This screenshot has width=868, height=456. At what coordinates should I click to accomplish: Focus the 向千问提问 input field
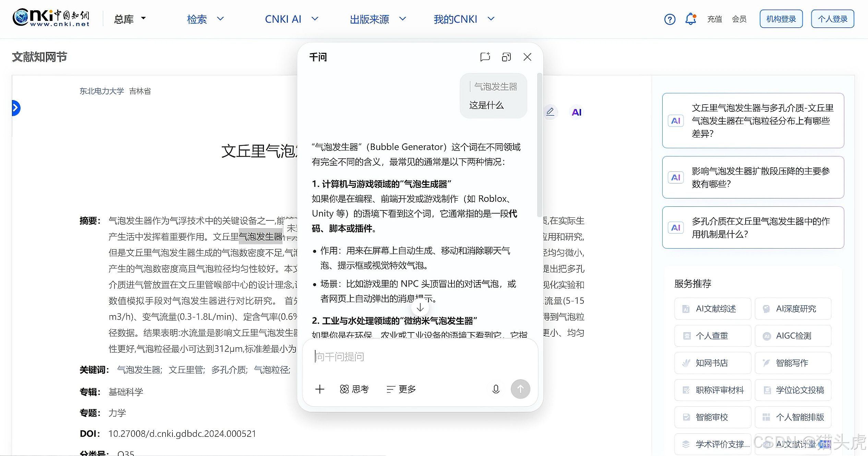[x=420, y=357]
